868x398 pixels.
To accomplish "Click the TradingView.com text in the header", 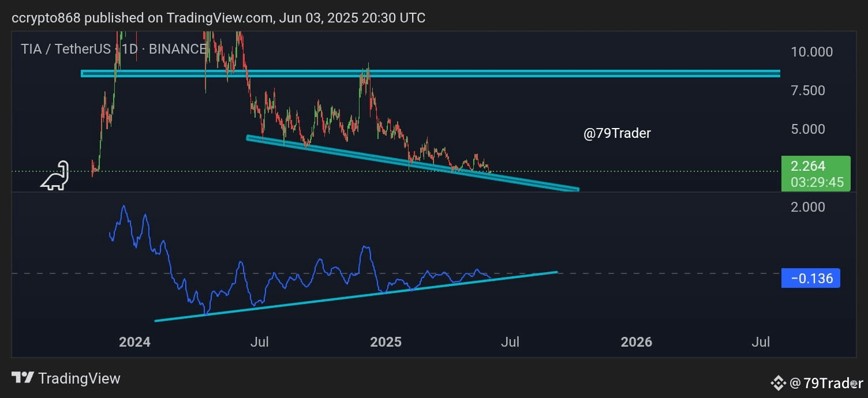I will pyautogui.click(x=220, y=18).
